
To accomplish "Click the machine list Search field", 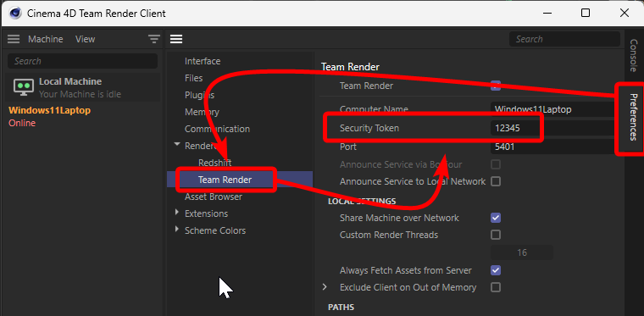I will coord(82,61).
